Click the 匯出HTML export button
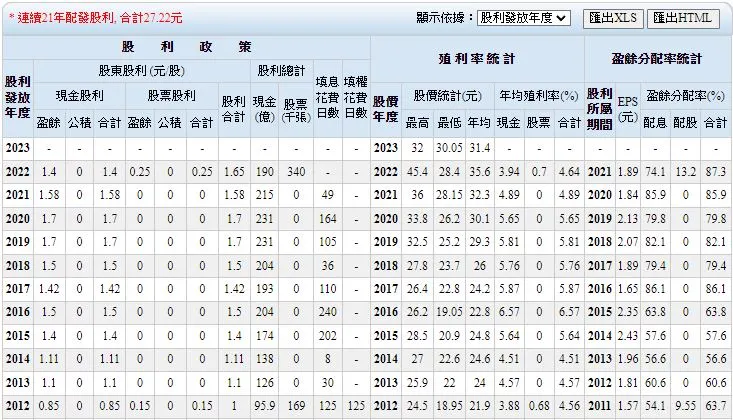The height and width of the screenshot is (420, 733). coord(683,19)
